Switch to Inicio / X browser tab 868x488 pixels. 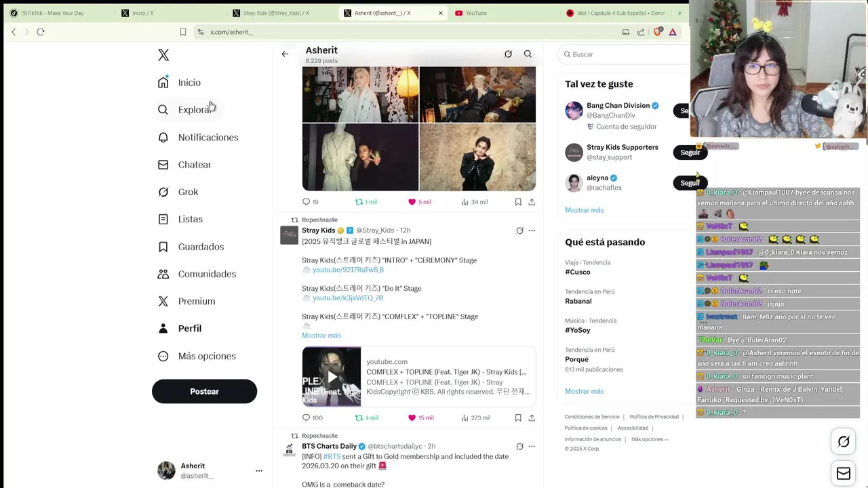click(x=170, y=13)
